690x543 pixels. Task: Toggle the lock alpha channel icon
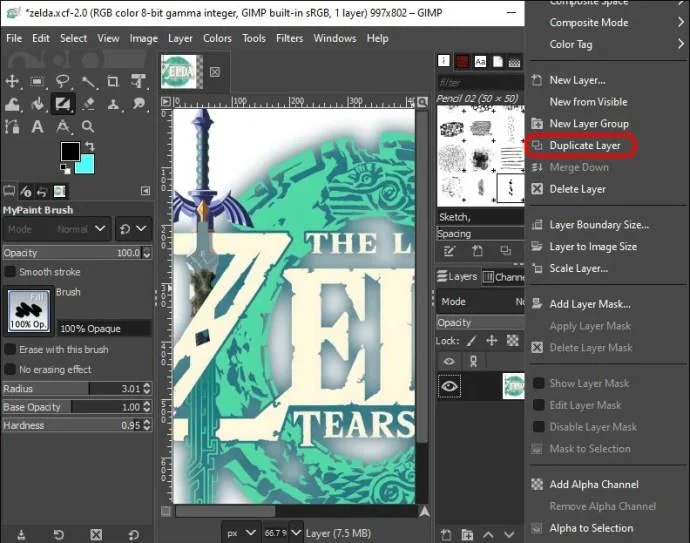513,341
